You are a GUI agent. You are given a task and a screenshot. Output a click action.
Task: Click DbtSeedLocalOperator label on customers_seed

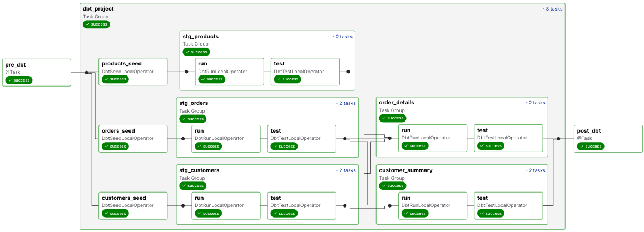128,205
